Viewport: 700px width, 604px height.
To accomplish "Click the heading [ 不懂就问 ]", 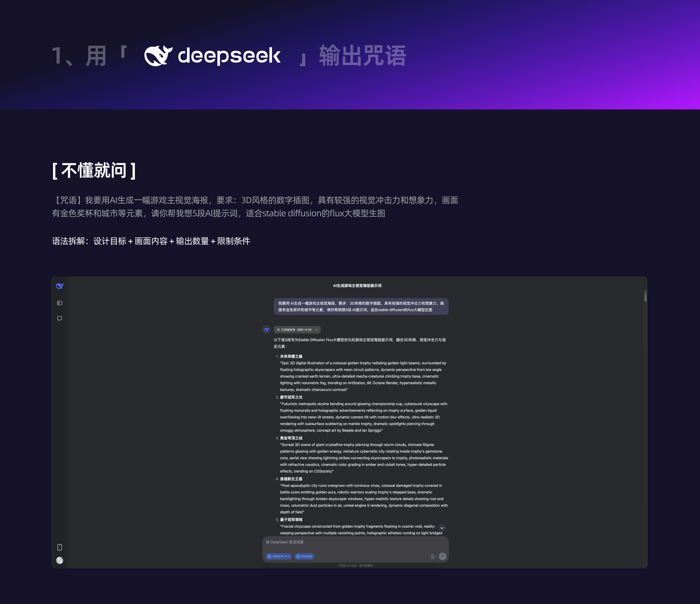I will [94, 170].
